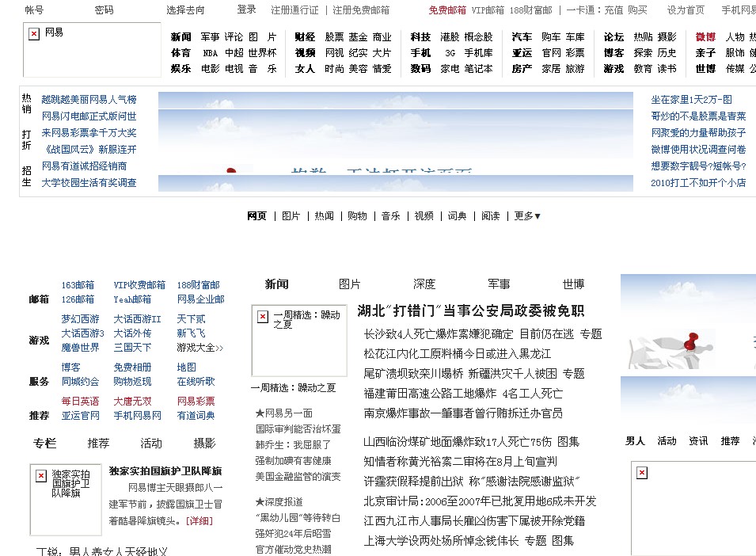Image resolution: width=756 pixels, height=556 pixels.
Task: Open the 体育 sports channel
Action: tap(180, 53)
